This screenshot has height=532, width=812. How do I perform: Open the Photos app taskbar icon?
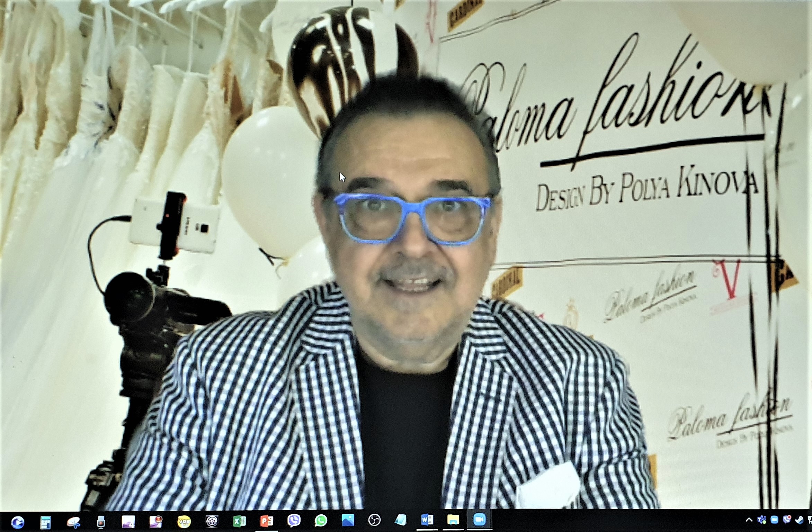point(348,520)
